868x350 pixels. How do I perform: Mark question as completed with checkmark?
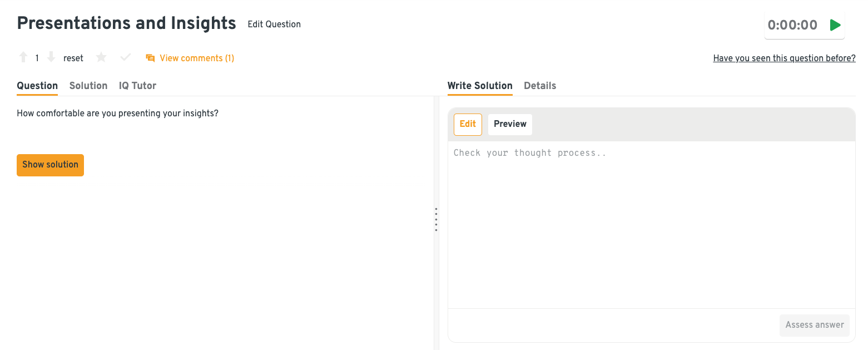coord(126,57)
